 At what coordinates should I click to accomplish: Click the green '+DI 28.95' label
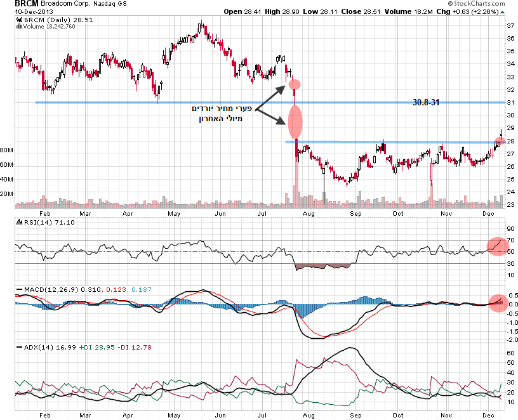[96, 348]
